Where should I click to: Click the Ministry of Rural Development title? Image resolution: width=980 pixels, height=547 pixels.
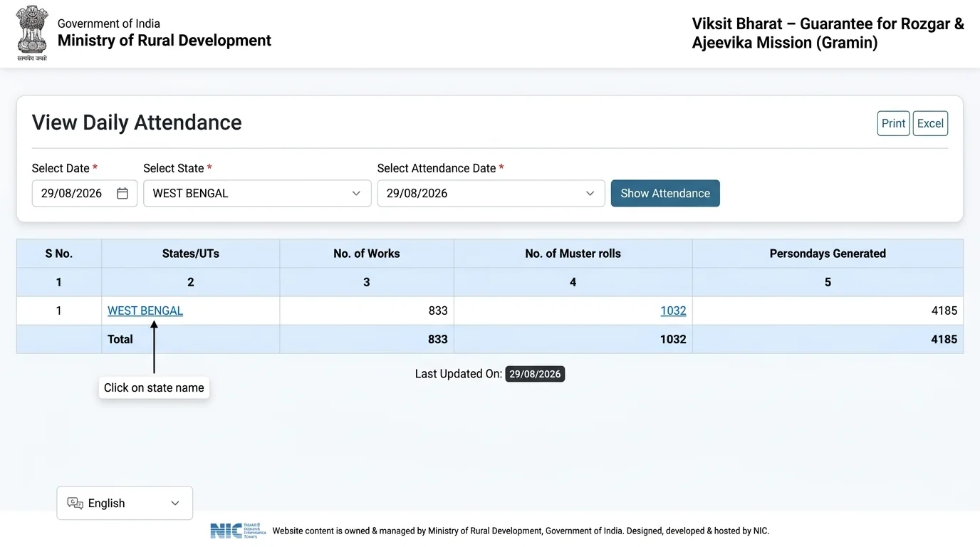pyautogui.click(x=165, y=41)
